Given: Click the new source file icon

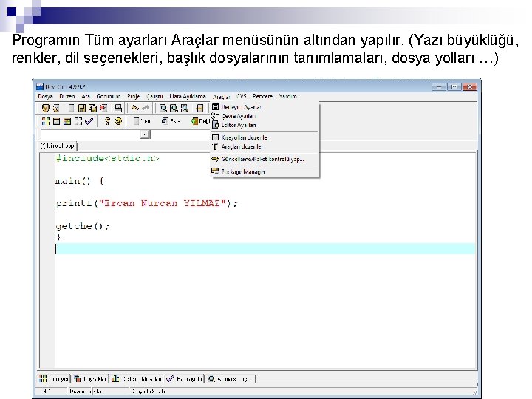Looking at the screenshot, I should pos(71,108).
